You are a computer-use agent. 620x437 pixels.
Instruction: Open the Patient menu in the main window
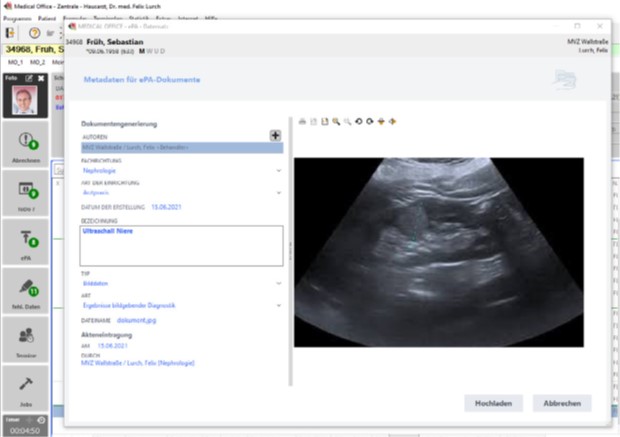click(x=47, y=19)
